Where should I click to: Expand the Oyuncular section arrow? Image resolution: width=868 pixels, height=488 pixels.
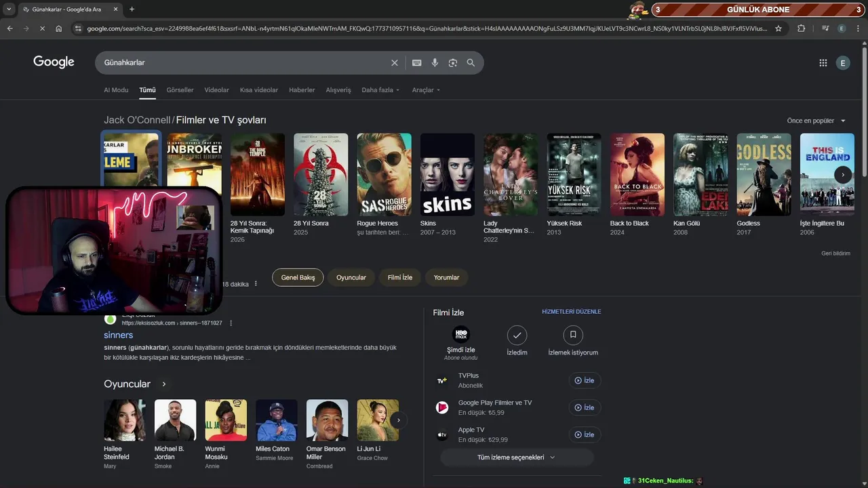[x=163, y=384]
